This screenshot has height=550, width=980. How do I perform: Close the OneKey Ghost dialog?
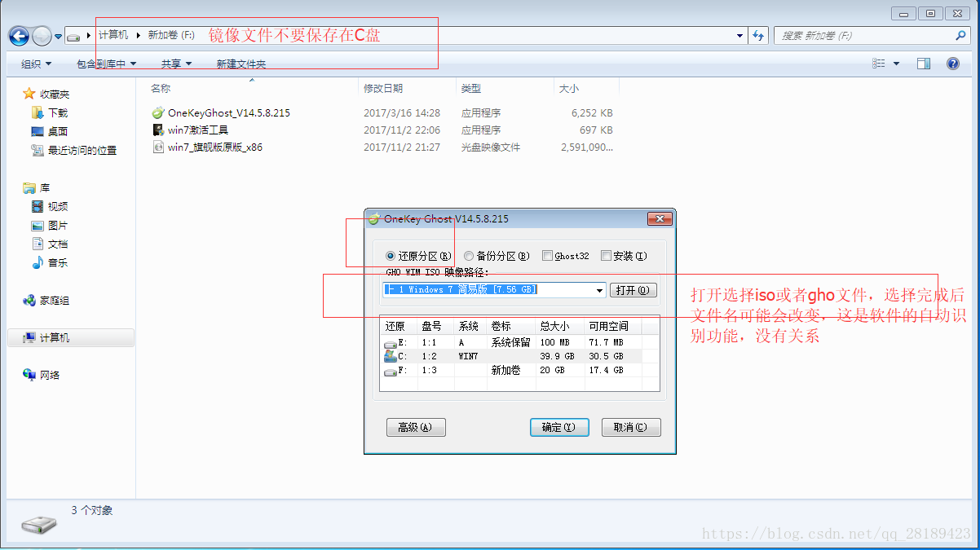coord(660,219)
